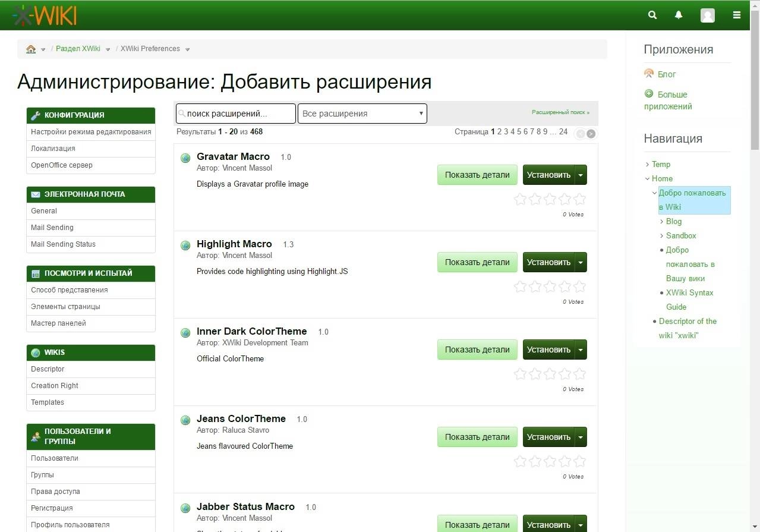Screen dimensions: 760x532
Task: Expand dropdown arrow next to home breadcrumb
Action: (x=43, y=49)
